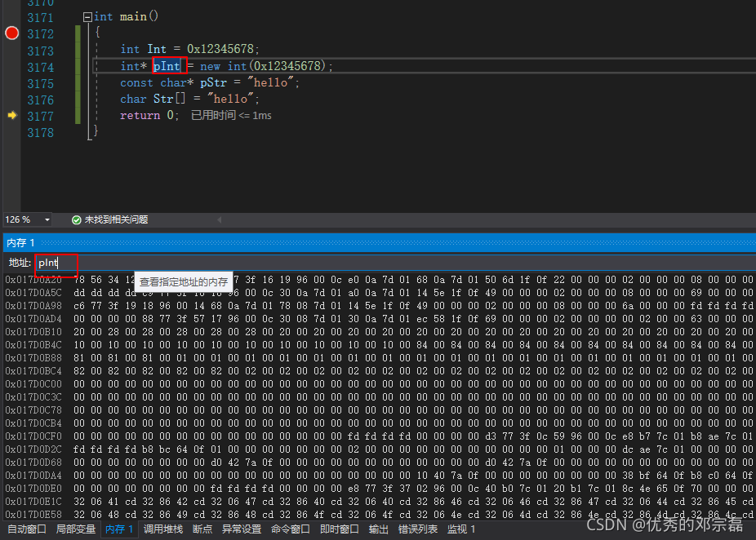Click memory address 0x017D0E1C row label
756x540 pixels.
(x=33, y=502)
